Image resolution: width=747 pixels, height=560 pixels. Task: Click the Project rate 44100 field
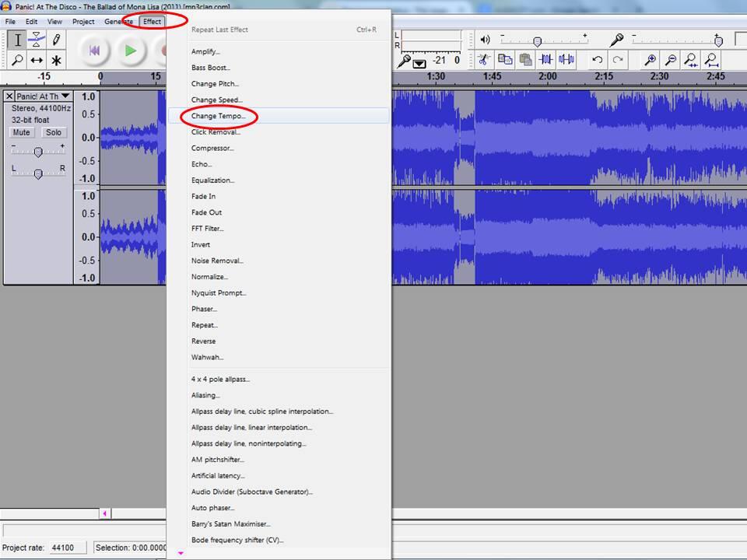(68, 548)
